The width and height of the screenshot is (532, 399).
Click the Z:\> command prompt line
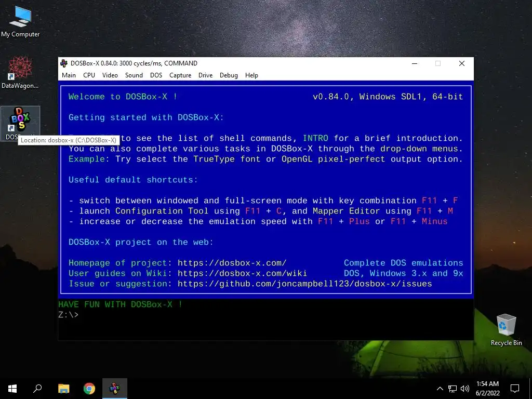coord(68,315)
